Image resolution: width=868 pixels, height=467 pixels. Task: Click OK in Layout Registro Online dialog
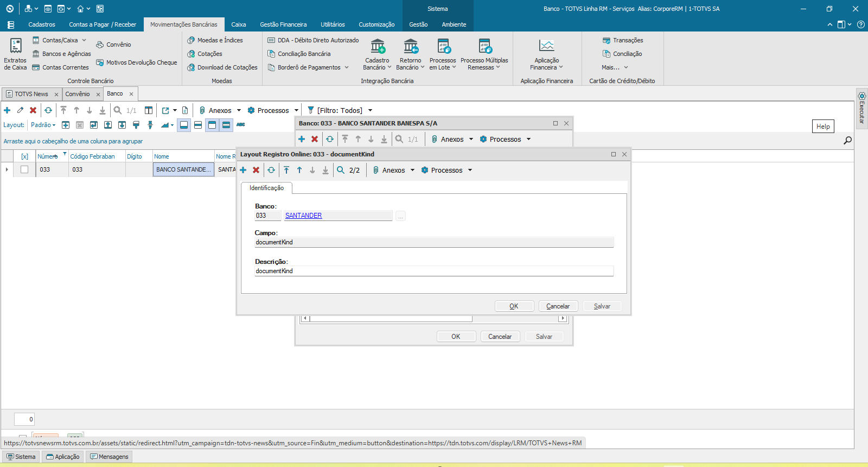514,306
